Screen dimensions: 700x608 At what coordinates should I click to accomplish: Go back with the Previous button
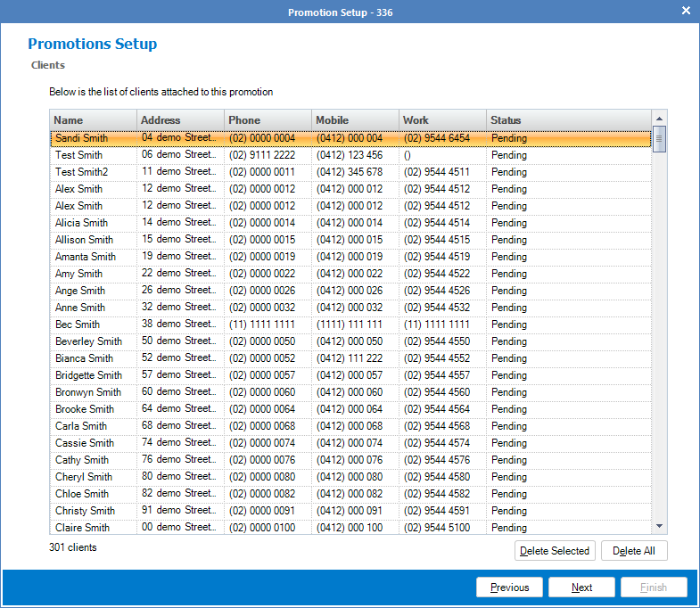tap(509, 587)
